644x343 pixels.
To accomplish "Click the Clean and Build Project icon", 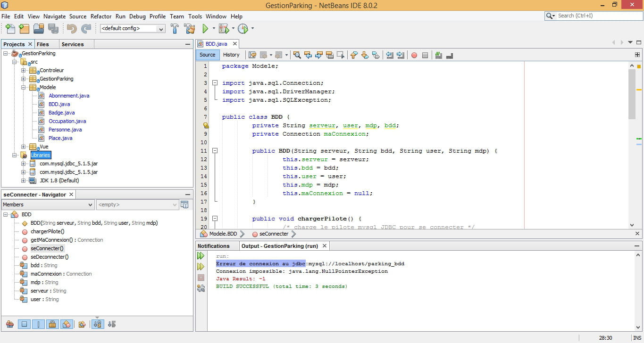I will click(x=189, y=29).
